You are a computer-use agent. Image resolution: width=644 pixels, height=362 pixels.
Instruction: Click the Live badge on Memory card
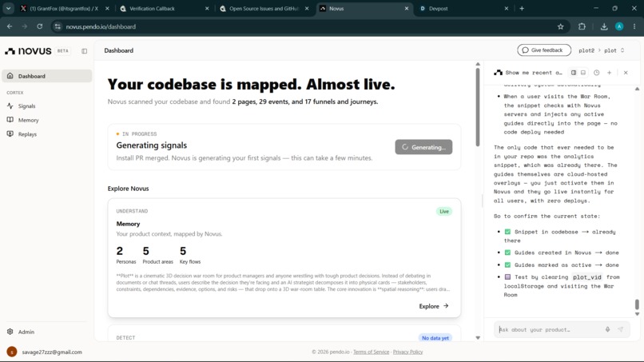point(444,211)
